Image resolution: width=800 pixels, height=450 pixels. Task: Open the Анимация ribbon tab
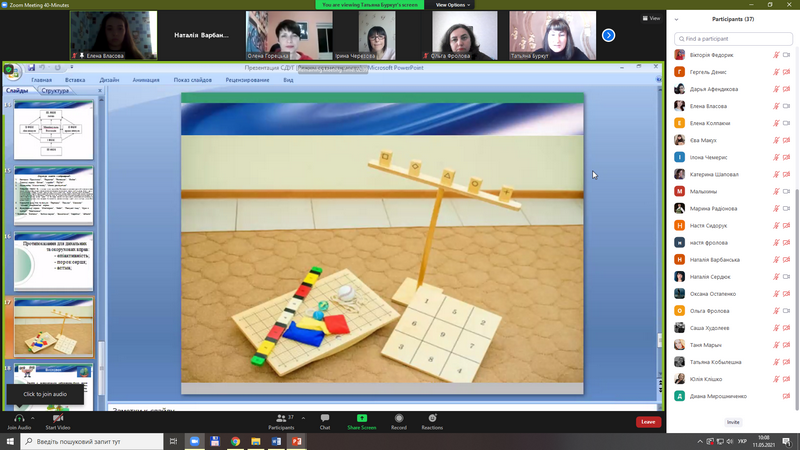[x=146, y=80]
